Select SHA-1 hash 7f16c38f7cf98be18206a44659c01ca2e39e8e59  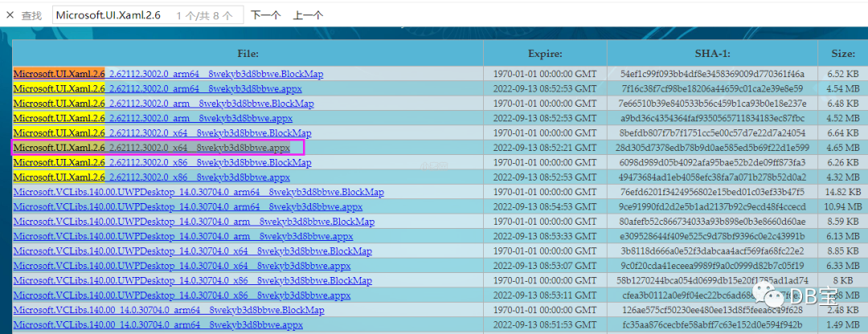coord(712,88)
